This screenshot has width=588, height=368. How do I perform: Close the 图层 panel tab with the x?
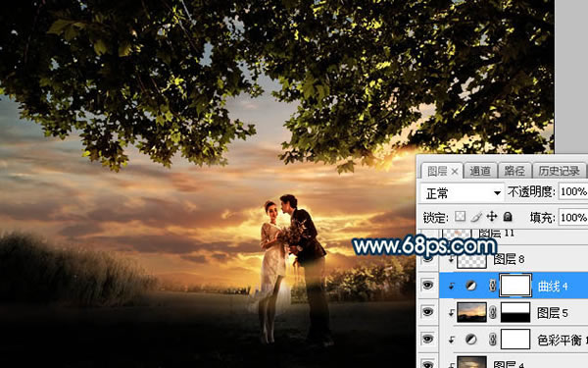coord(455,172)
